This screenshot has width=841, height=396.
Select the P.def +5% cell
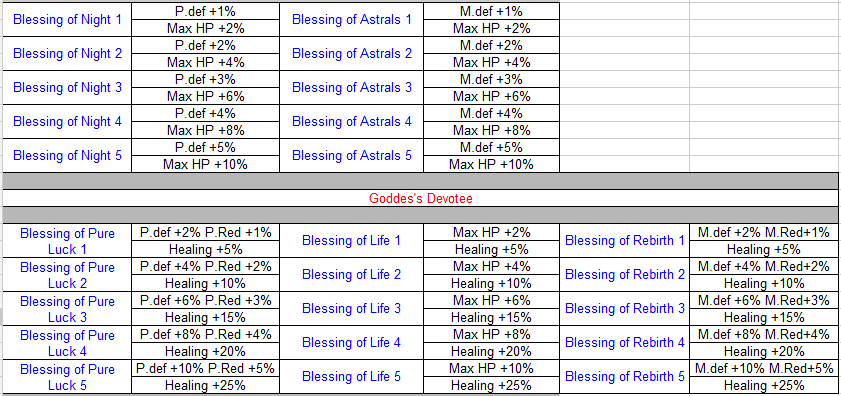coord(205,147)
